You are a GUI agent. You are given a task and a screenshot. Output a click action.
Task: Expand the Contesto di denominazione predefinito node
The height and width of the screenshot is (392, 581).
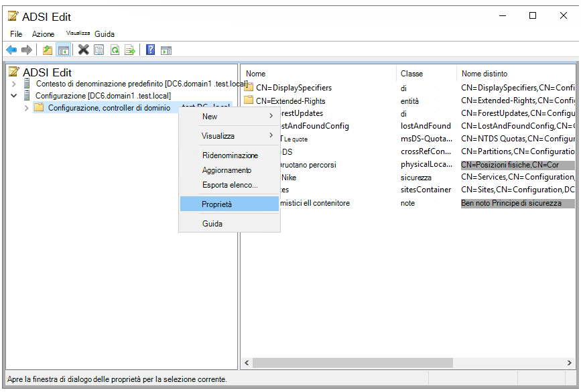click(x=13, y=83)
